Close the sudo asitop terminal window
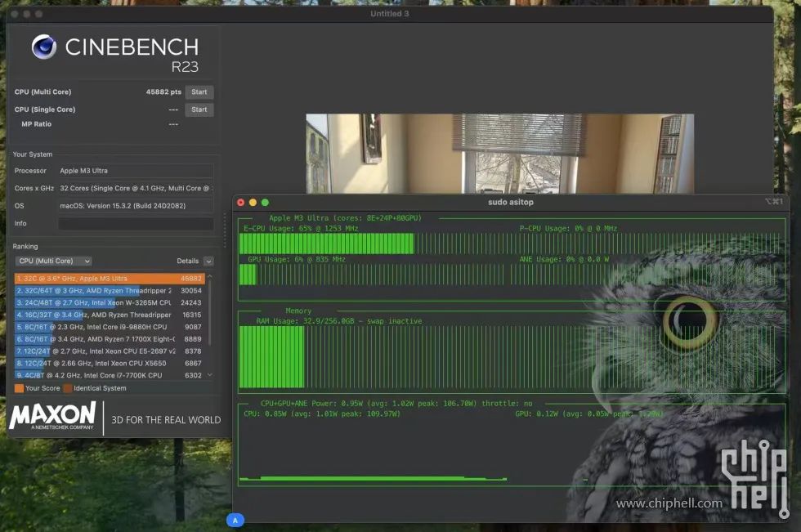 click(x=240, y=202)
